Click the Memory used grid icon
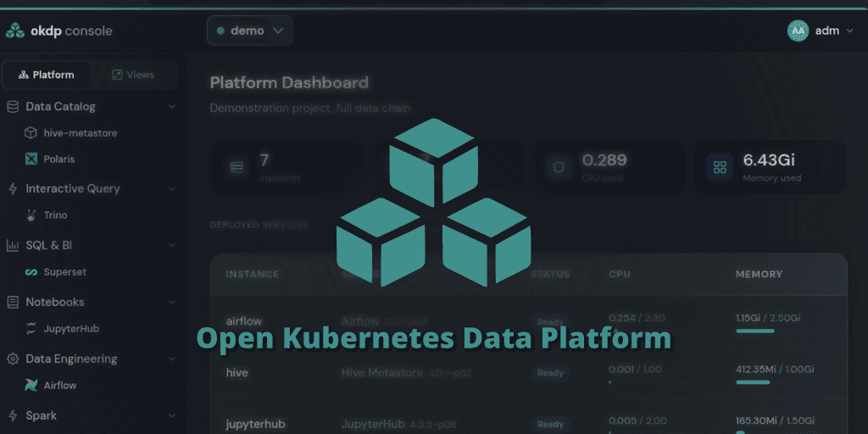The width and height of the screenshot is (868, 434). (x=721, y=167)
